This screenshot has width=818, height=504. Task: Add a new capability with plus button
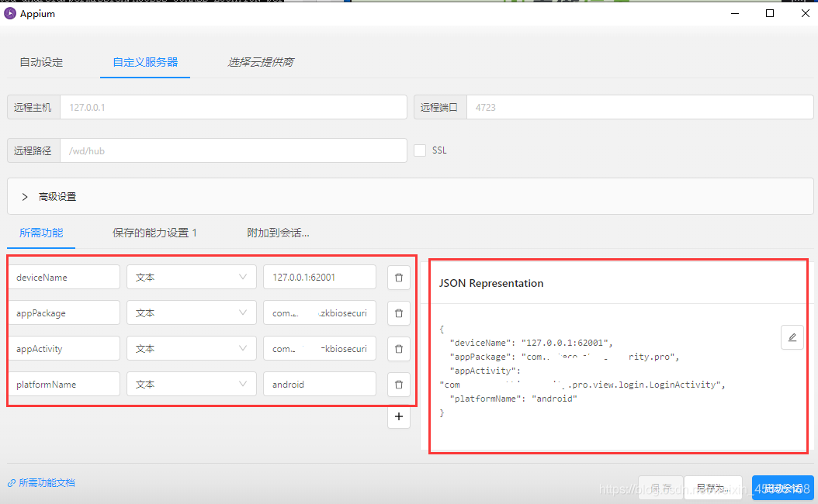[399, 416]
